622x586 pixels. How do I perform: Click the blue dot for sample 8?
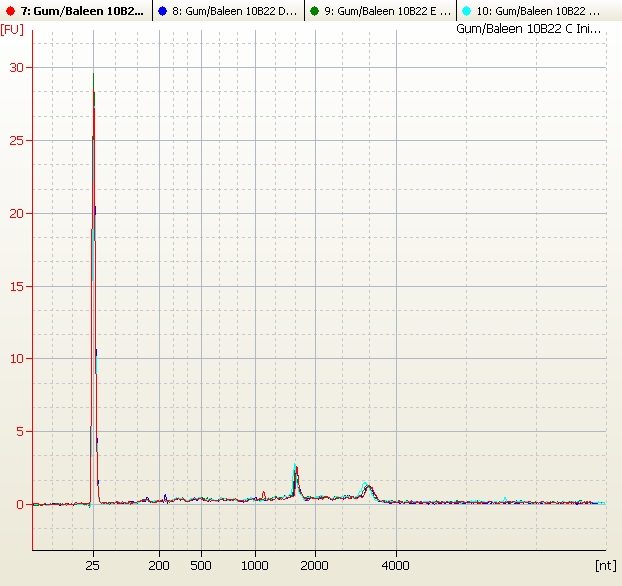(x=162, y=11)
